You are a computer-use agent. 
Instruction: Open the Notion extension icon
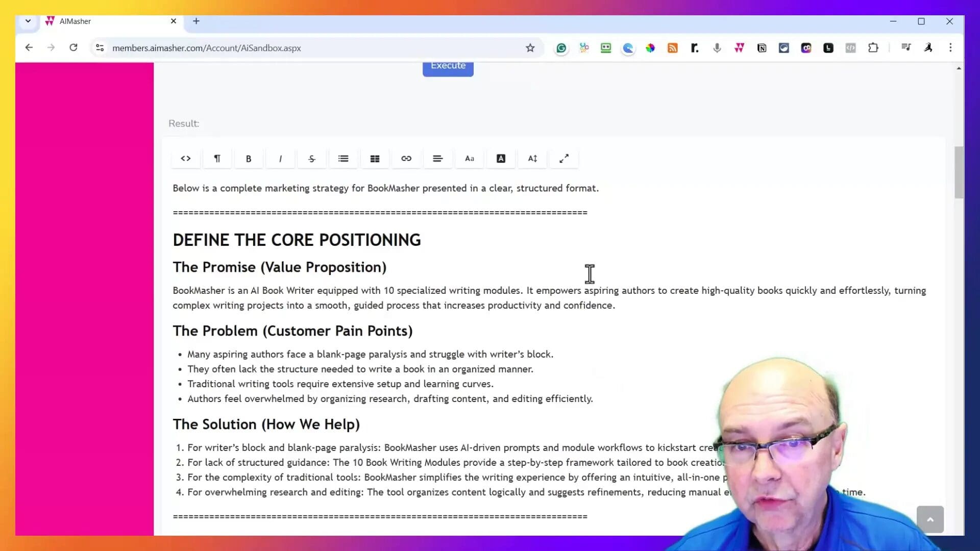[x=762, y=48]
